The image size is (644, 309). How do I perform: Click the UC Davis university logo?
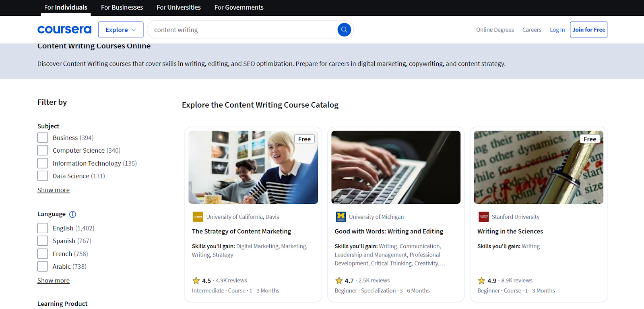tap(198, 217)
